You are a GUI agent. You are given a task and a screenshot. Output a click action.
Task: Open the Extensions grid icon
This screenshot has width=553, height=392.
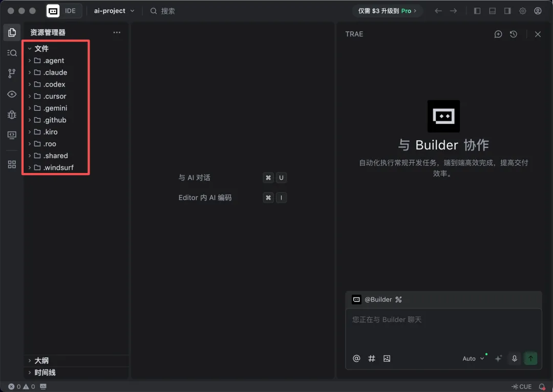tap(12, 164)
